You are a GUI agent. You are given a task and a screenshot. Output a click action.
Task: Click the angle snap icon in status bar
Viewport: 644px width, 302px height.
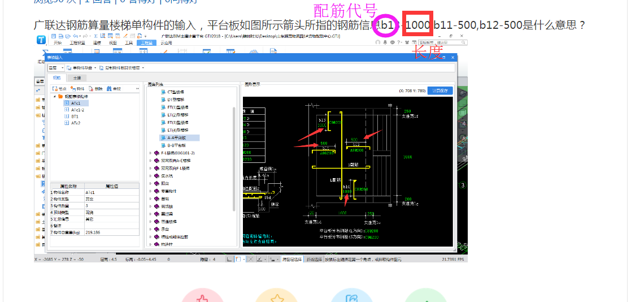tap(259, 259)
